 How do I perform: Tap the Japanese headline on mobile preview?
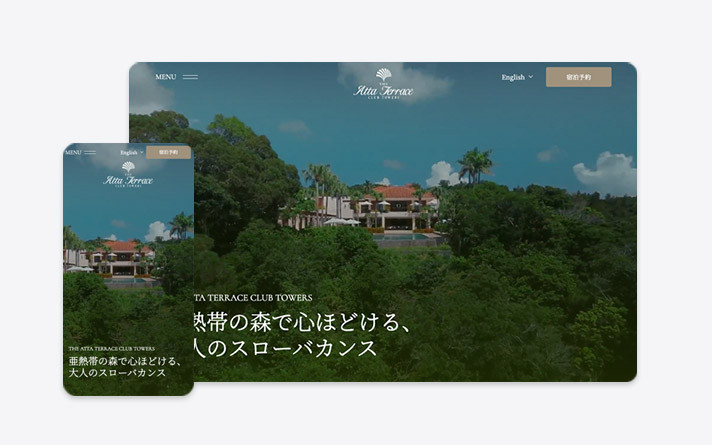tap(125, 366)
